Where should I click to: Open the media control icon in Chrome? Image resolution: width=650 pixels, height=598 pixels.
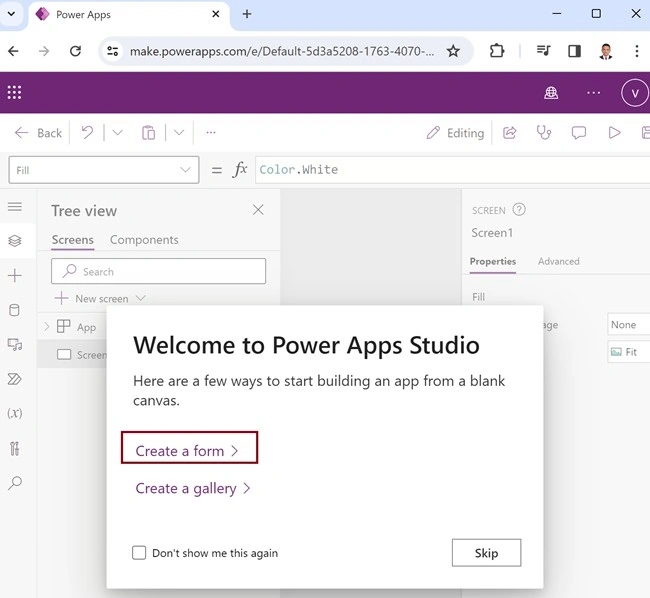click(x=543, y=51)
